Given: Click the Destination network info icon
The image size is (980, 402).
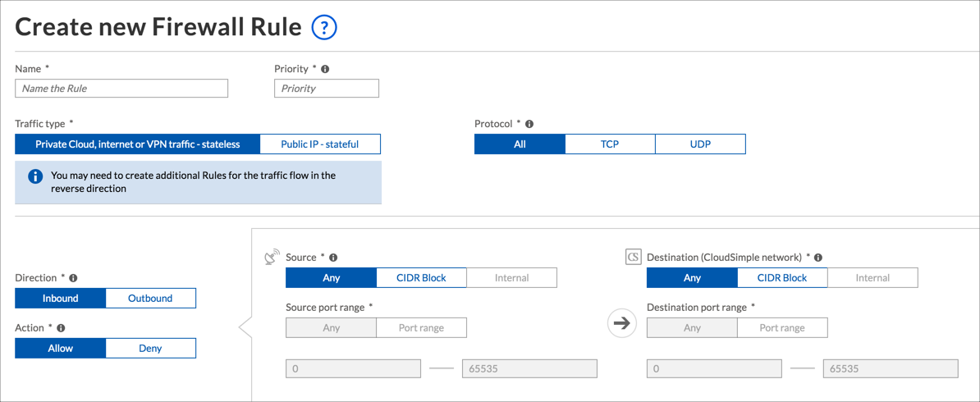Looking at the screenshot, I should (818, 258).
